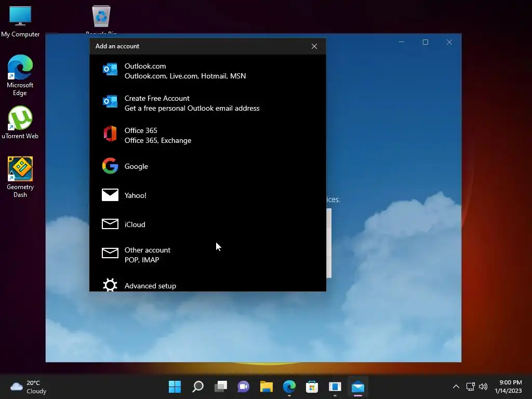The image size is (532, 399).
Task: Launch Microsoft Edge desktop shortcut
Action: pos(20,75)
